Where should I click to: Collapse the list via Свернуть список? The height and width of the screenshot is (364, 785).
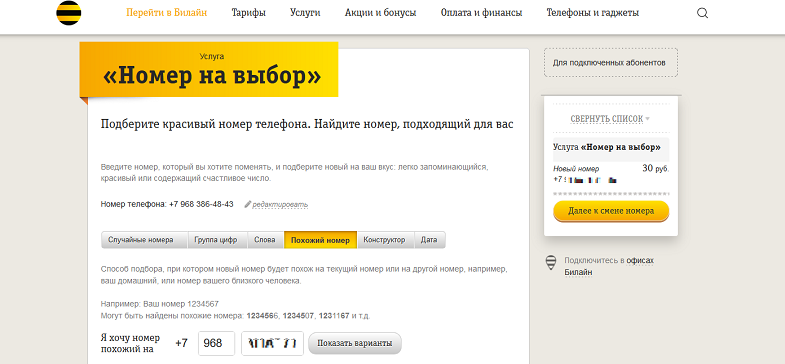pyautogui.click(x=610, y=119)
